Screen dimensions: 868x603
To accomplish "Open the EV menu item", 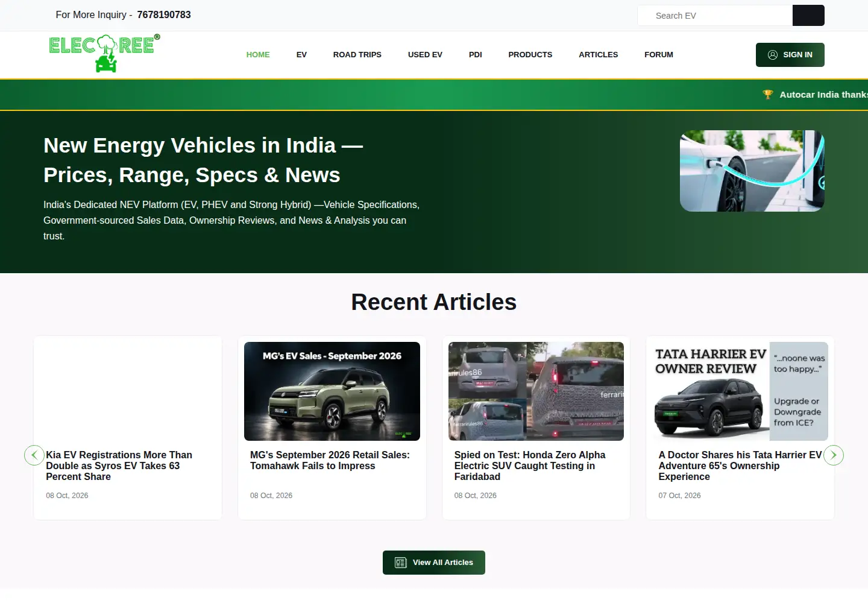I will pyautogui.click(x=301, y=55).
